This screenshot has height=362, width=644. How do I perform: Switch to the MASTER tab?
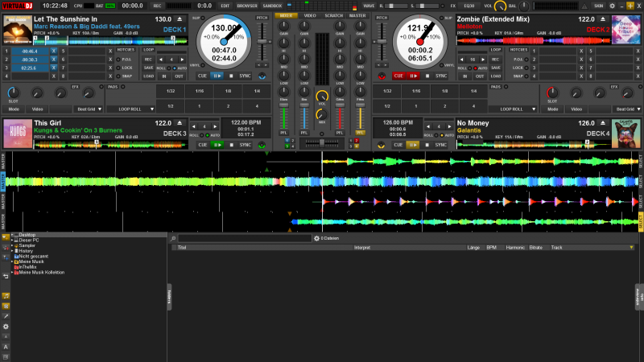(357, 15)
